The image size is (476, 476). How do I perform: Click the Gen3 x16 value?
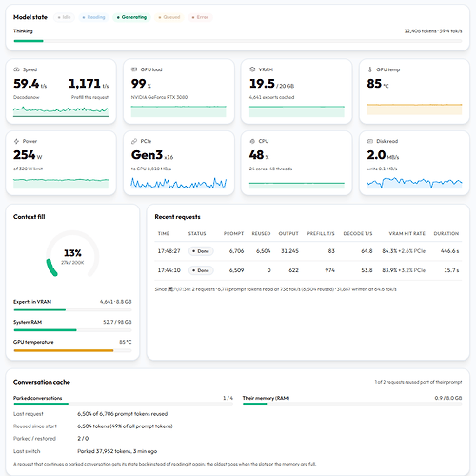tap(152, 155)
